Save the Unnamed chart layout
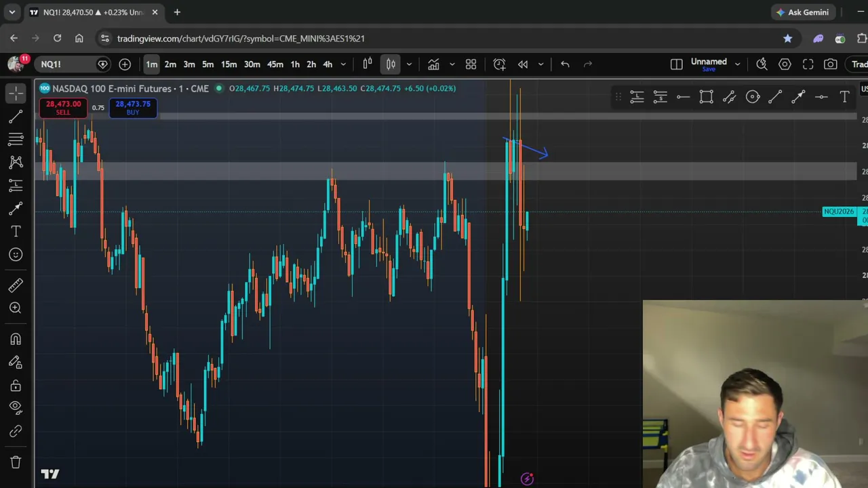The image size is (868, 488). [x=709, y=69]
